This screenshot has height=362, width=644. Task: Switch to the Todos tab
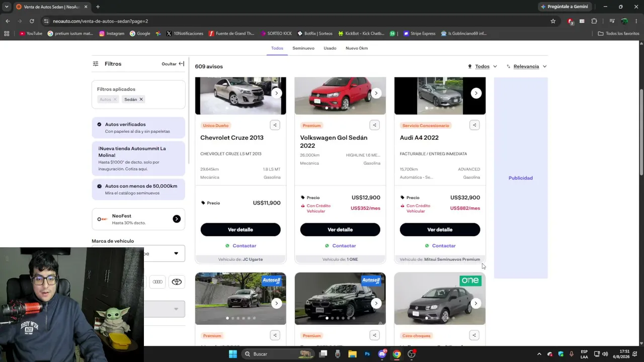click(x=277, y=48)
